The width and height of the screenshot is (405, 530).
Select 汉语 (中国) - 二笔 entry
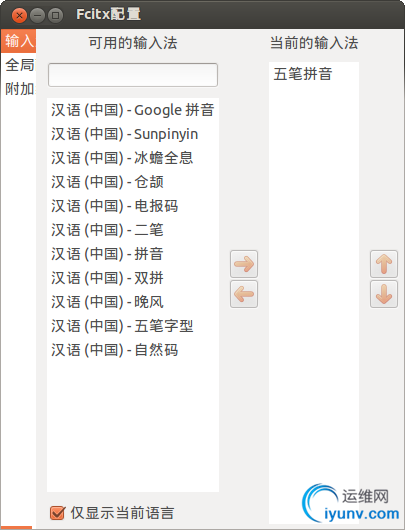tap(133, 230)
